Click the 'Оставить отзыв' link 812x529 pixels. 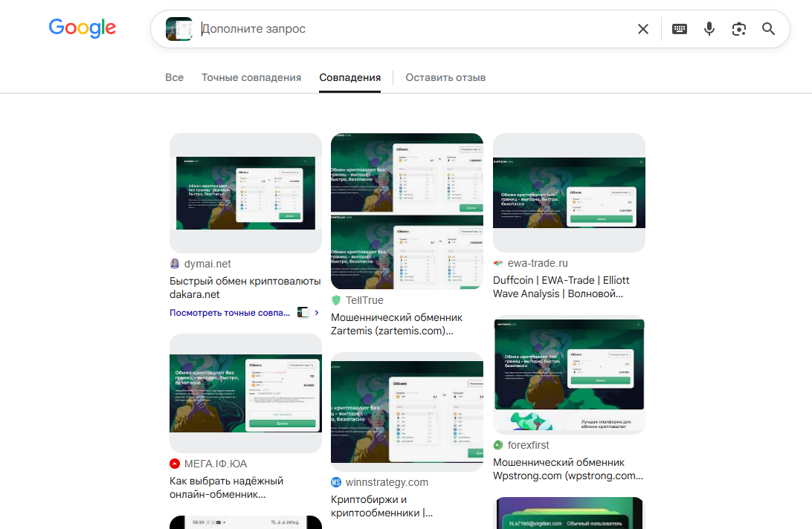tap(445, 78)
